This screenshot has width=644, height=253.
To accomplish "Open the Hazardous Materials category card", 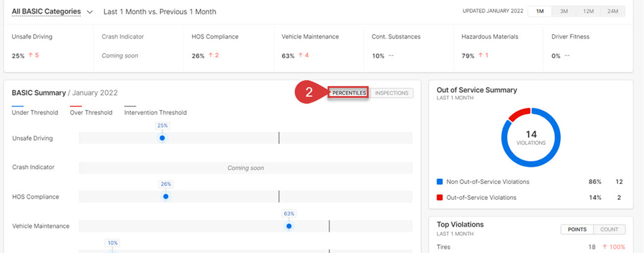I will click(x=498, y=46).
